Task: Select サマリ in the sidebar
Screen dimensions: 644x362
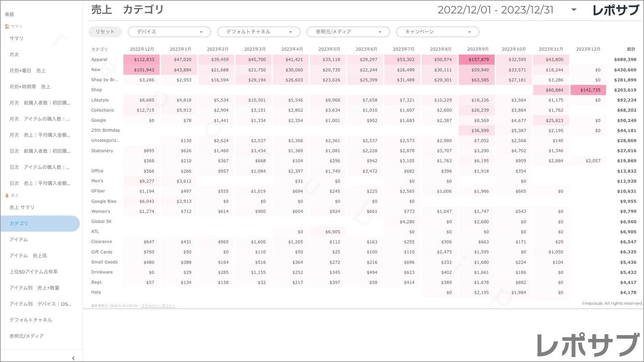Action: [x=16, y=39]
